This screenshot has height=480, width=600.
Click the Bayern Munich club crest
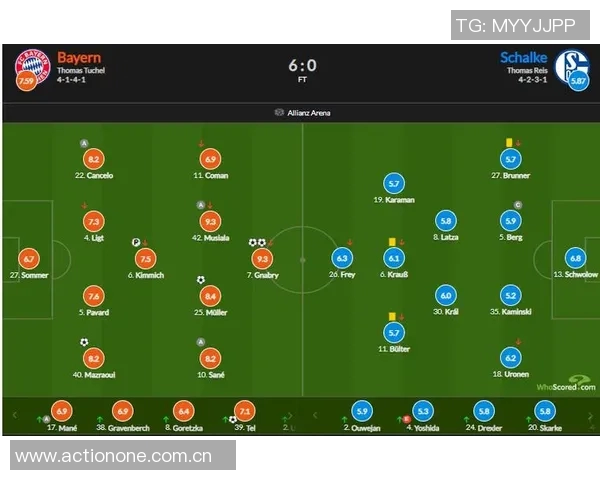[31, 65]
